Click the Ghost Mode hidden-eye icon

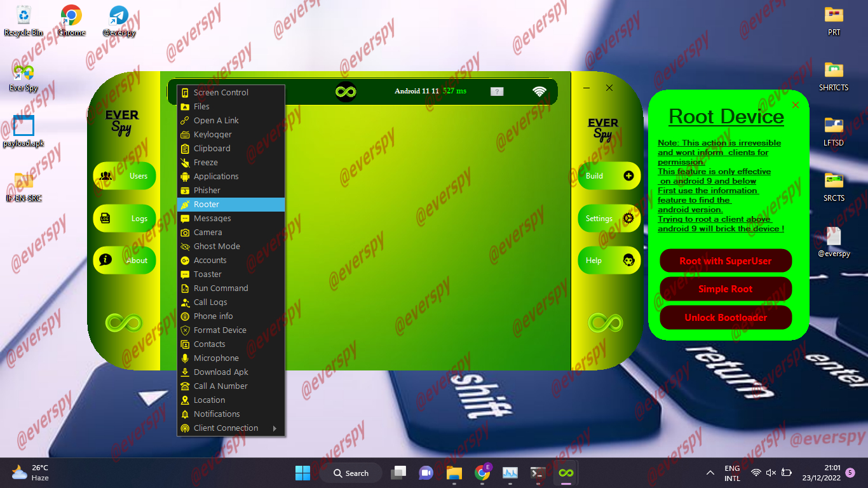[x=185, y=247]
